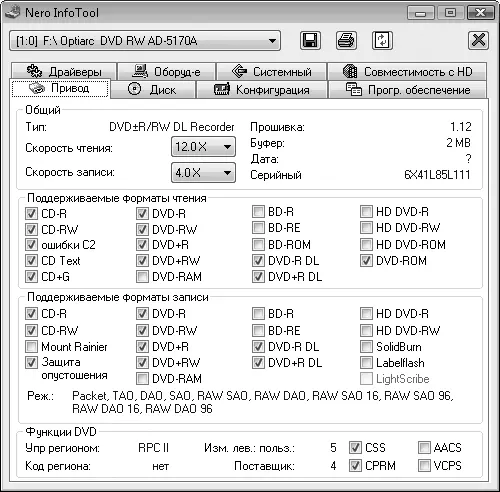Click the Код региона value нет
Screen dimensions: 500x492
click(x=160, y=466)
